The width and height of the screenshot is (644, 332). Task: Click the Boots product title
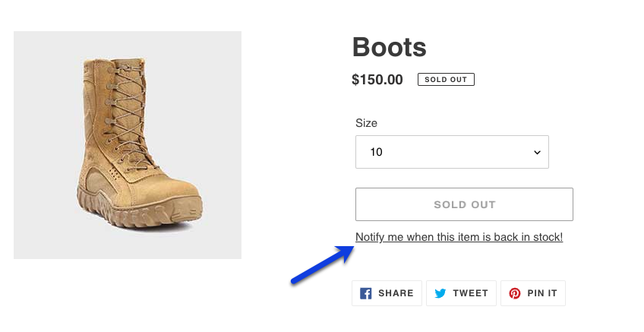(389, 48)
